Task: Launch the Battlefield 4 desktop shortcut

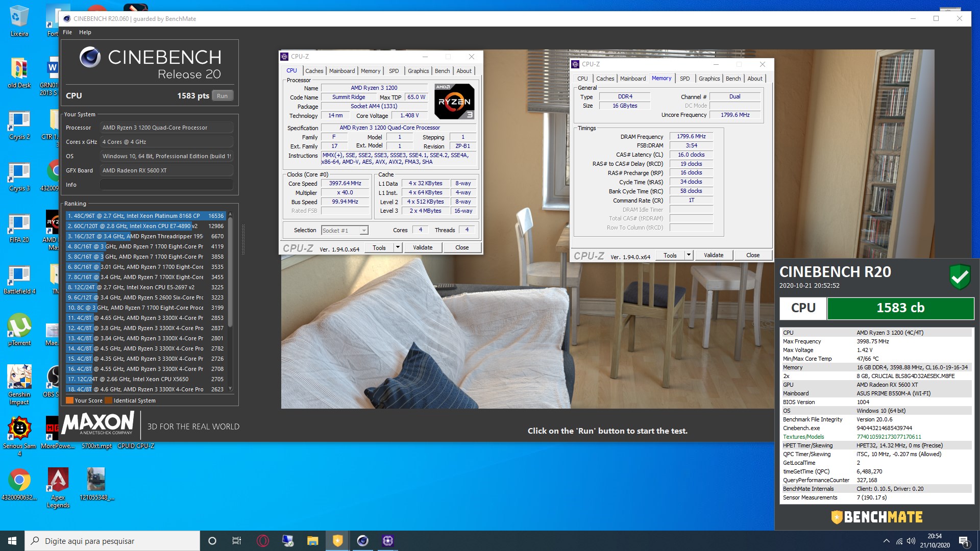Action: point(19,279)
